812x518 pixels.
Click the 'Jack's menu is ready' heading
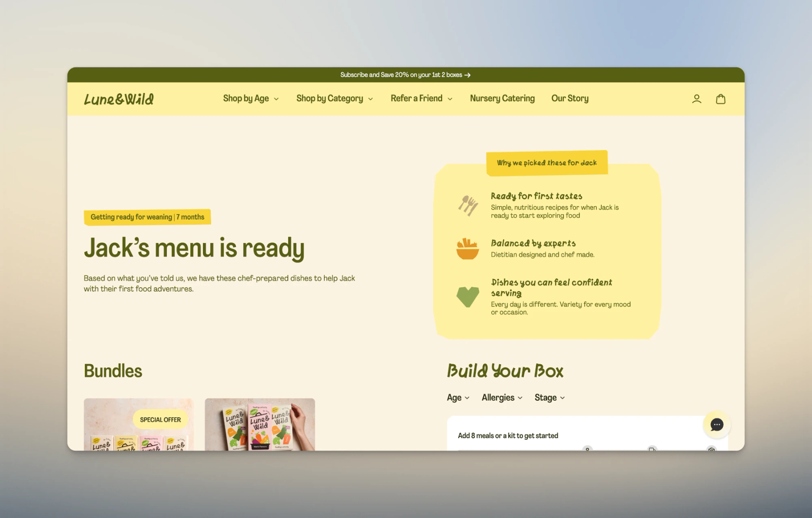[x=194, y=248]
